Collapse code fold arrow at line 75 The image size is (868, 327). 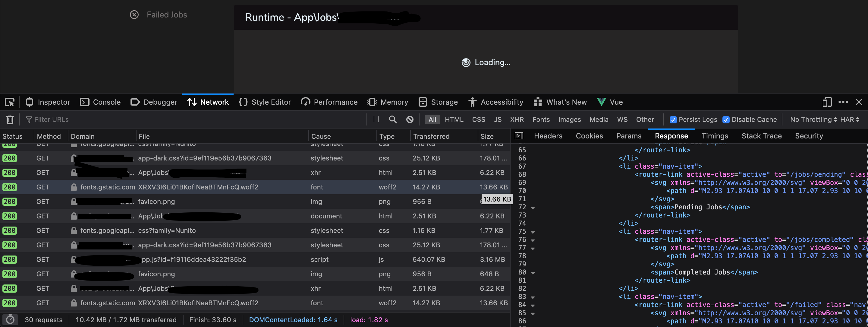(533, 232)
